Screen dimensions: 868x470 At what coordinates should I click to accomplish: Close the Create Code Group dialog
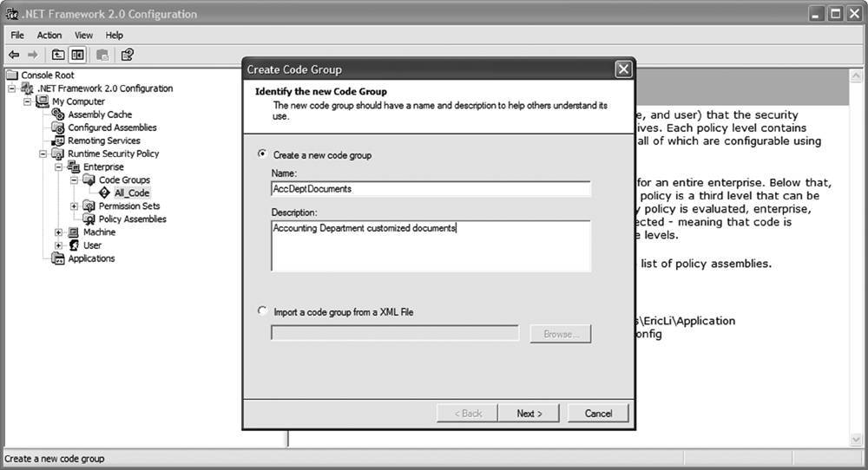(623, 69)
